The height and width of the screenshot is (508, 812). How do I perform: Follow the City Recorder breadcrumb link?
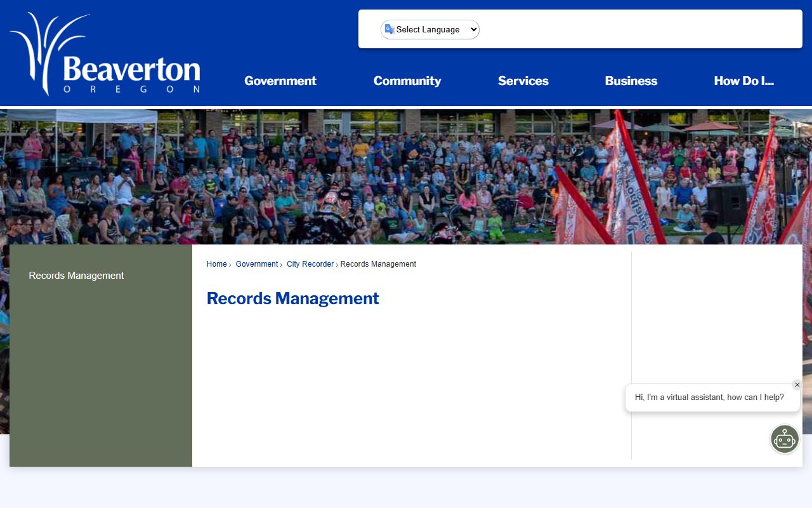click(310, 264)
